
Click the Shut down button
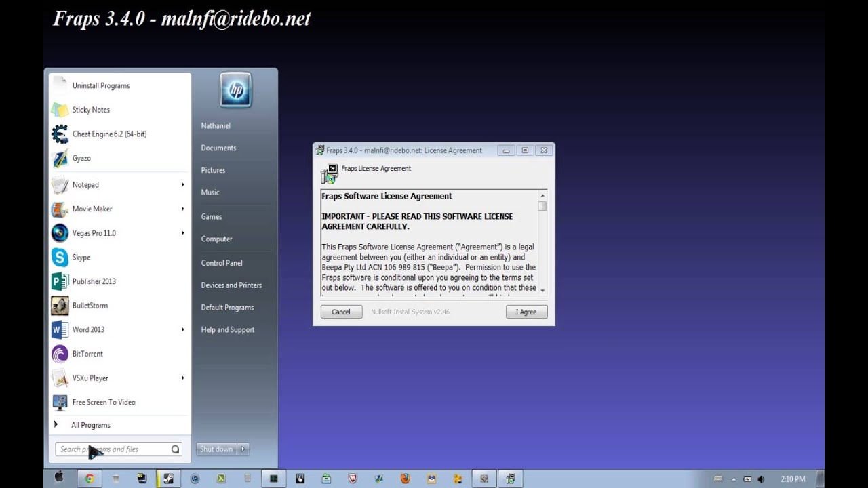[216, 449]
